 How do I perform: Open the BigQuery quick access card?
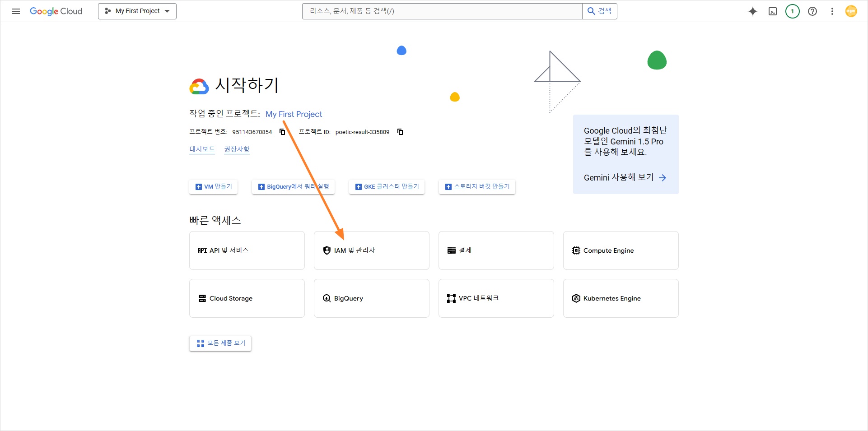tap(372, 298)
